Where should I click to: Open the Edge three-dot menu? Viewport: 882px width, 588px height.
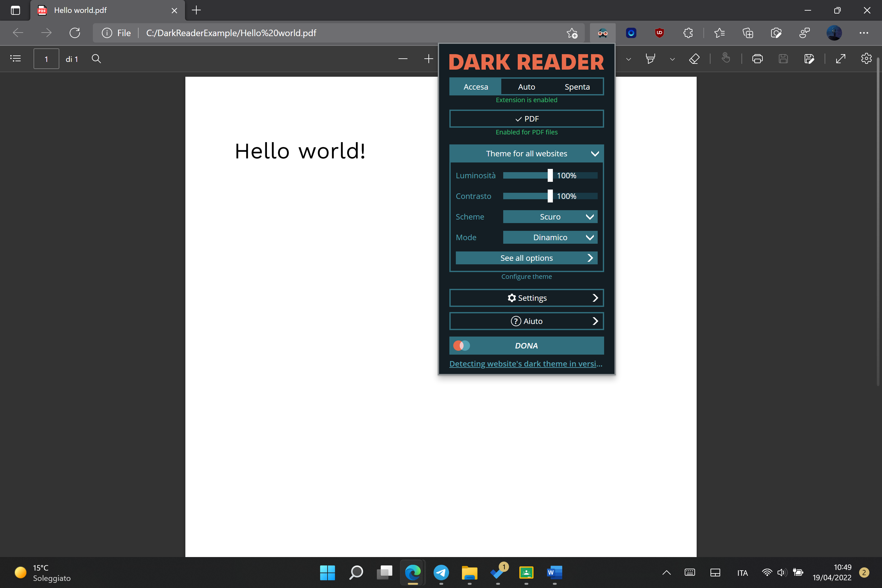click(864, 33)
